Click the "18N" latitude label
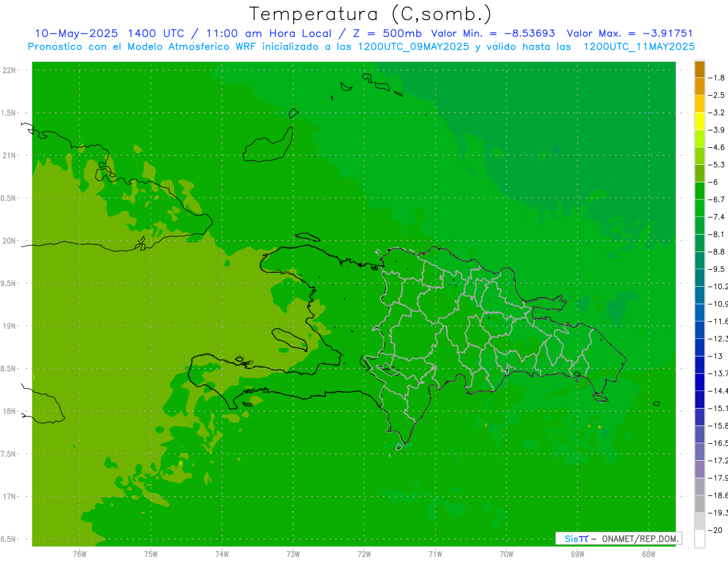Image resolution: width=728 pixels, height=562 pixels. pyautogui.click(x=10, y=412)
